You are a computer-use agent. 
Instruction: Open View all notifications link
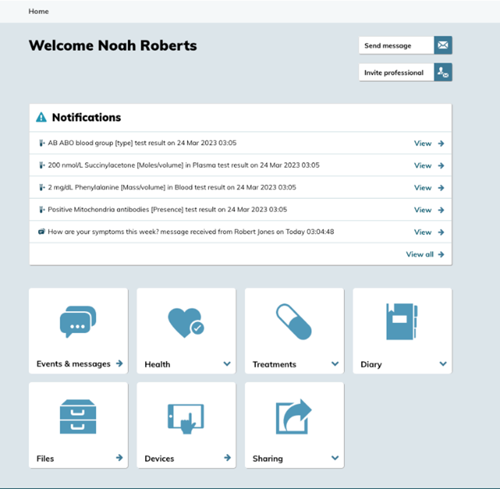coord(425,254)
